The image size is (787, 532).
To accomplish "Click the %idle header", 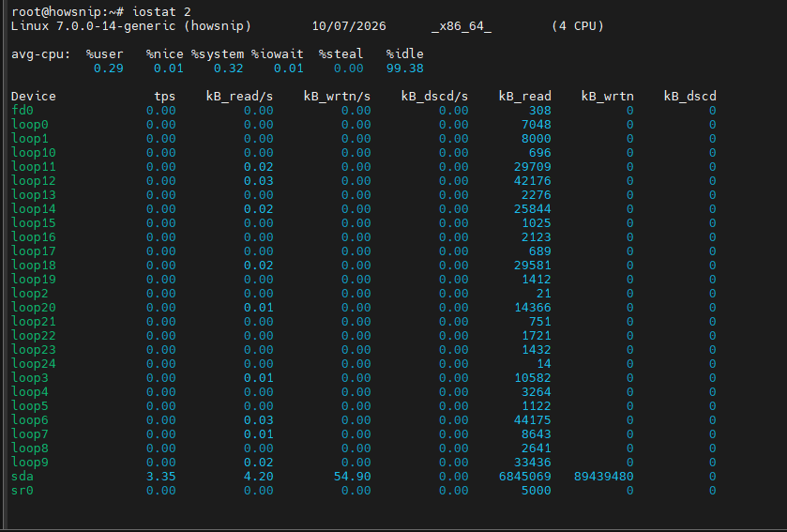I will coord(404,53).
